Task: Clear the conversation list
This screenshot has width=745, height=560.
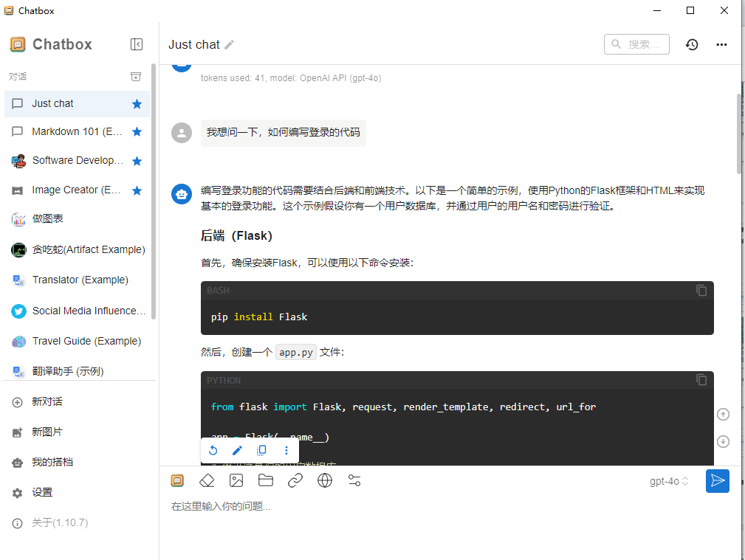Action: 136,77
